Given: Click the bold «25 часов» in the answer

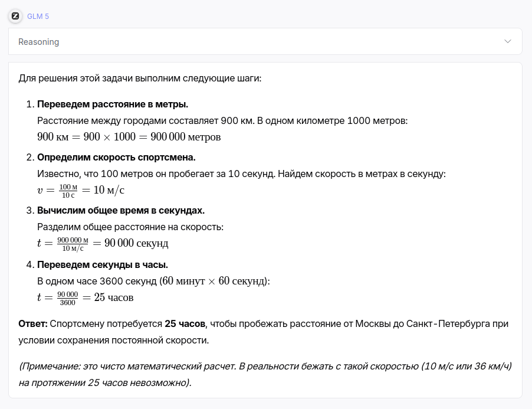Looking at the screenshot, I should pyautogui.click(x=185, y=323).
